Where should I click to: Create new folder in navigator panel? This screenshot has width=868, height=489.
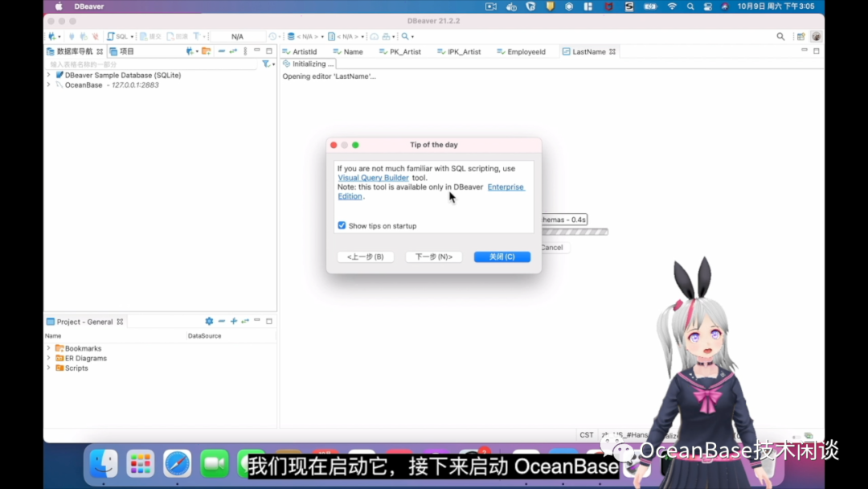click(x=206, y=51)
